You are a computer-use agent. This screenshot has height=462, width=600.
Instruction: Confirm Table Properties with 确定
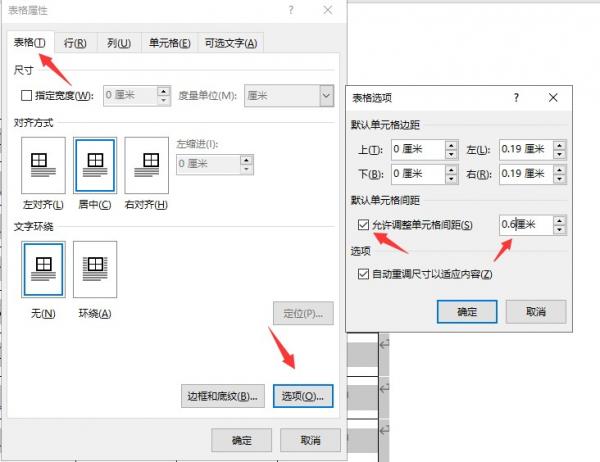pyautogui.click(x=241, y=440)
